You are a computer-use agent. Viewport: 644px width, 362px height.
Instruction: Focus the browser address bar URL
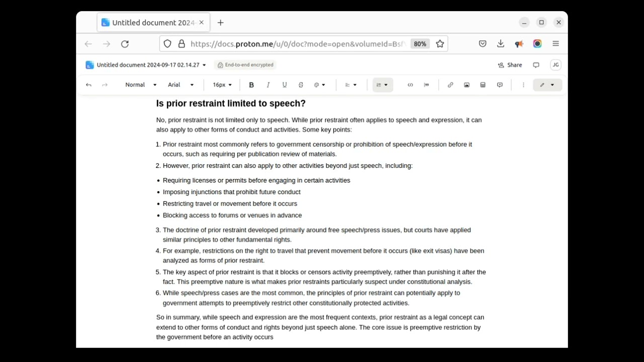[x=297, y=44]
